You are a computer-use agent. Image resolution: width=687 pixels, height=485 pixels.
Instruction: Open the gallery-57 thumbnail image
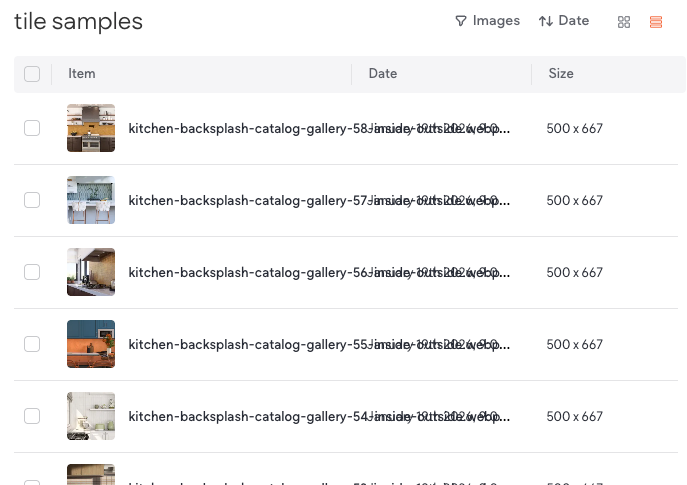coord(91,200)
